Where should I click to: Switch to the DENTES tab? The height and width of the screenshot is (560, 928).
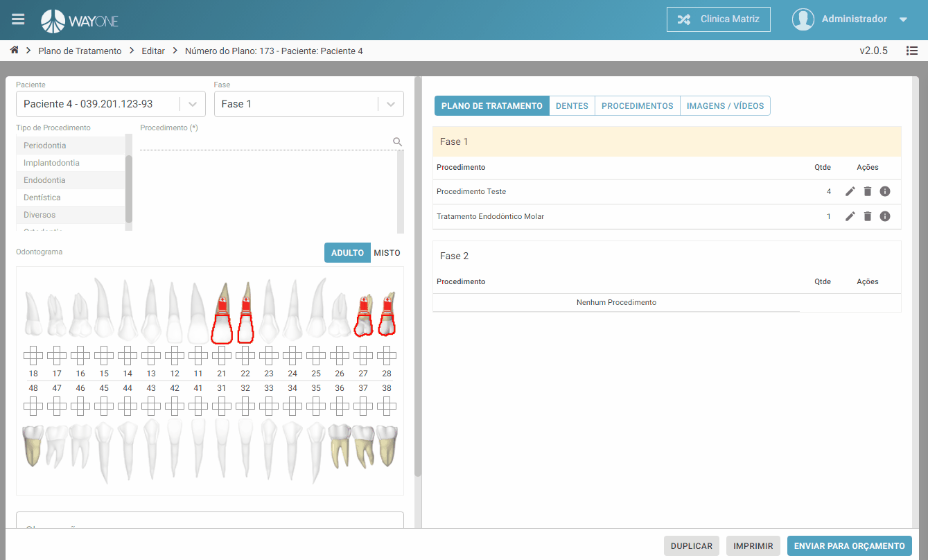572,106
